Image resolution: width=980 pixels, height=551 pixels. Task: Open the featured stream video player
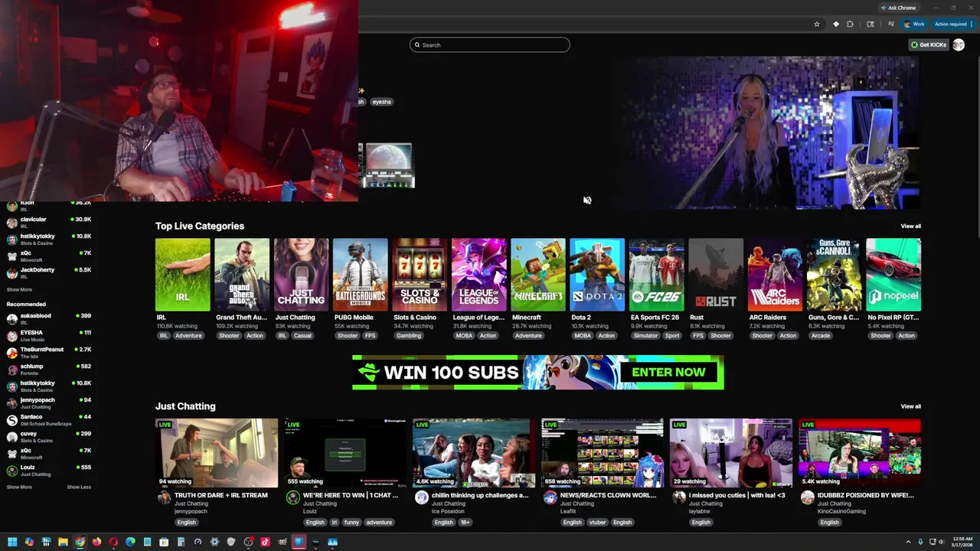click(x=766, y=132)
